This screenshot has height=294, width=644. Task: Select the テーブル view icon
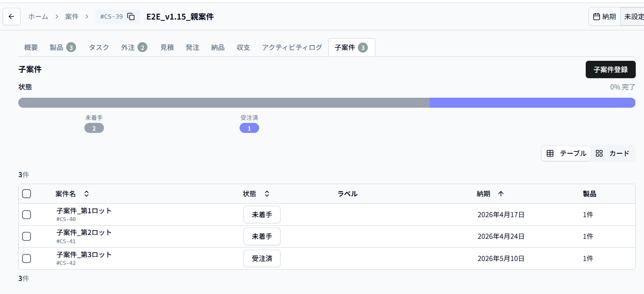coord(565,153)
